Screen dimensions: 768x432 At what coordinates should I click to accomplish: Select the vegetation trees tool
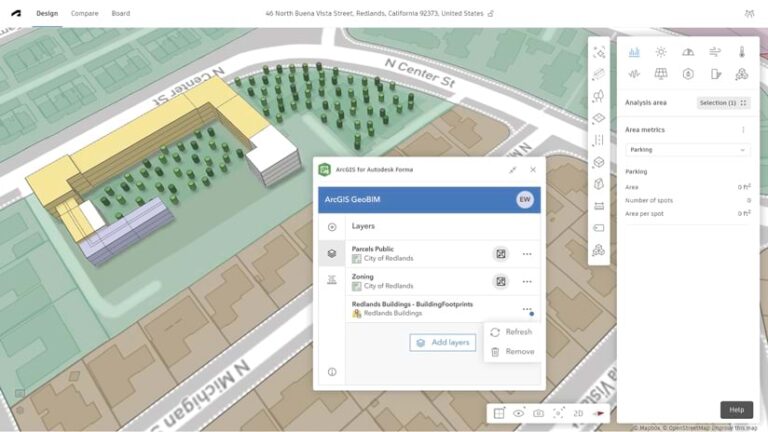(599, 96)
